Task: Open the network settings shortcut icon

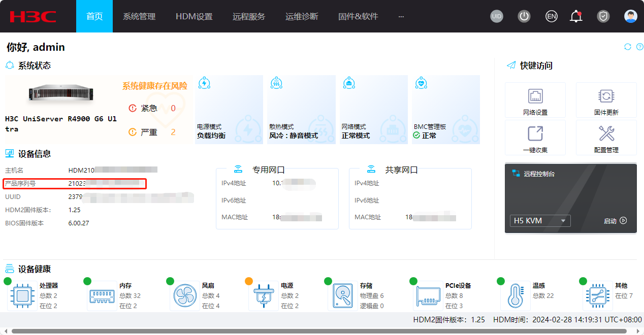Action: (535, 96)
